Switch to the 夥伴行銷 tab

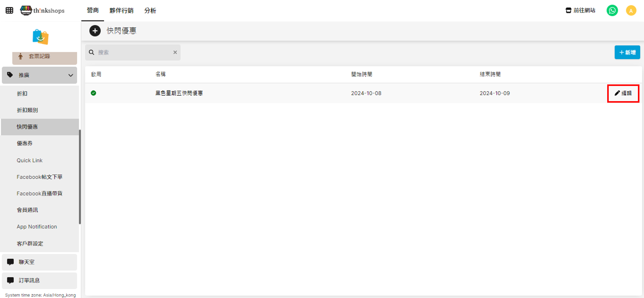tap(121, 10)
